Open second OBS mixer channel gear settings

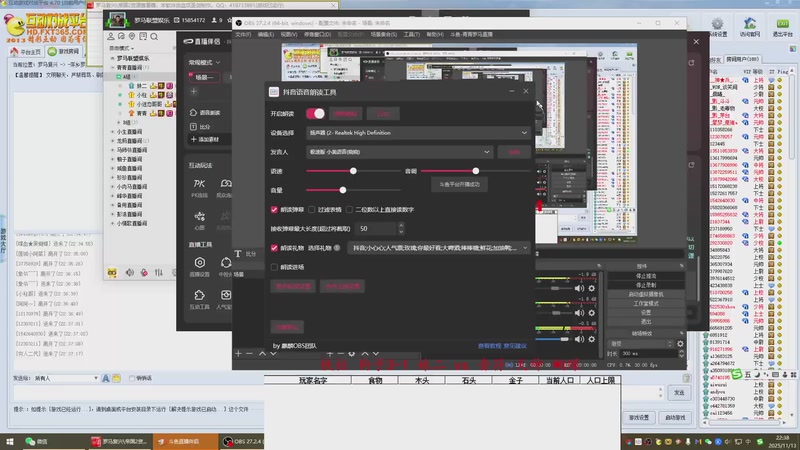click(592, 313)
